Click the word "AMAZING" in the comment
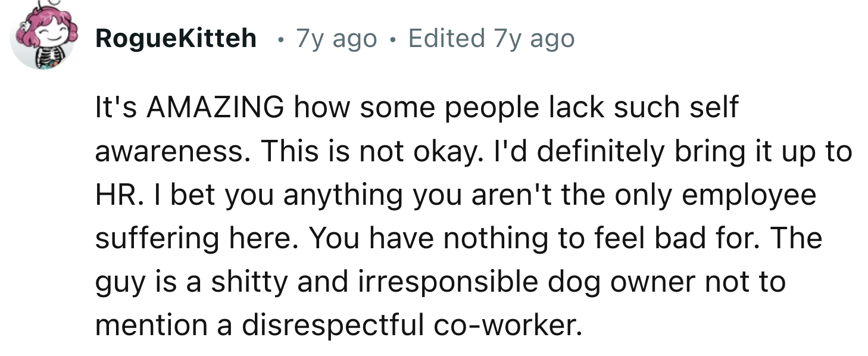 pos(215,108)
